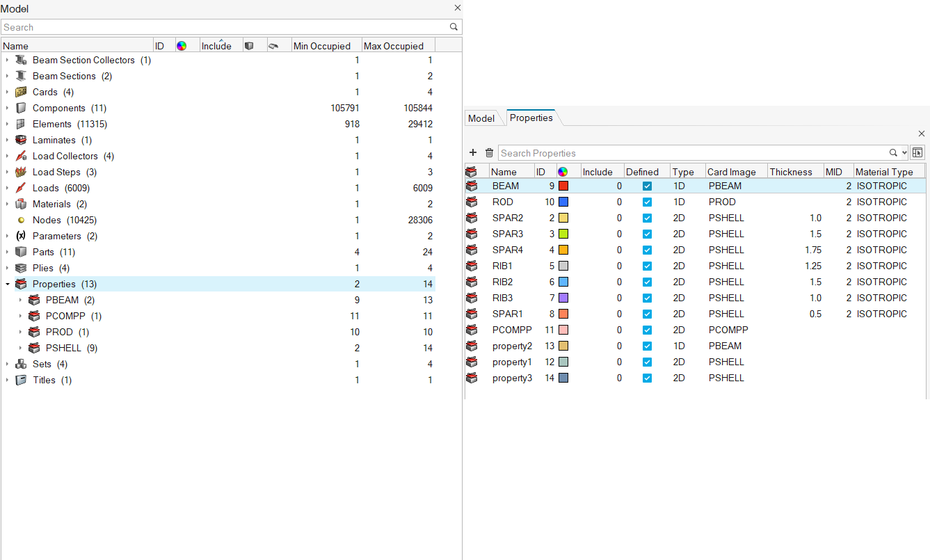This screenshot has height=560, width=930.
Task: Click the Materials entity icon in Model tree
Action: tap(21, 205)
